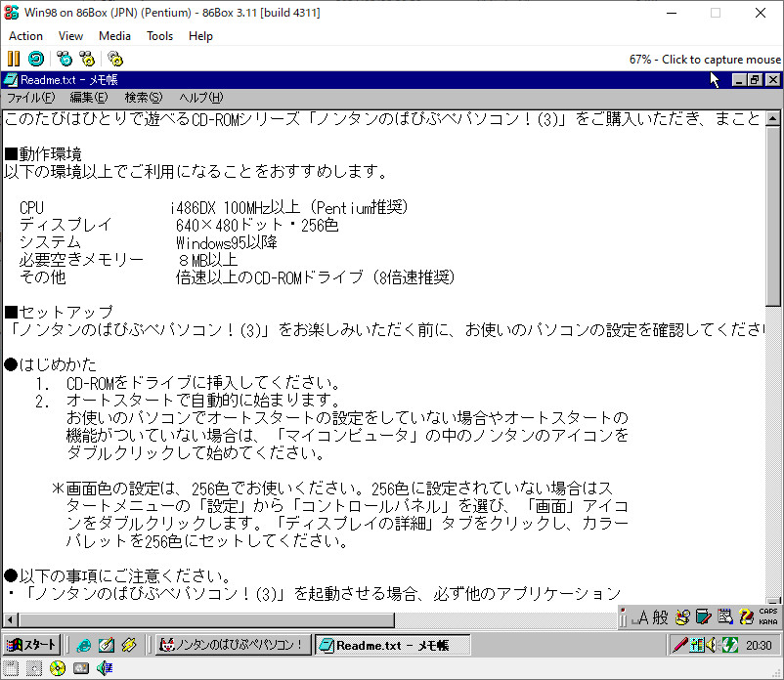The image size is (784, 680).
Task: Click the '●はじめかた' heading text
Action: [x=51, y=364]
